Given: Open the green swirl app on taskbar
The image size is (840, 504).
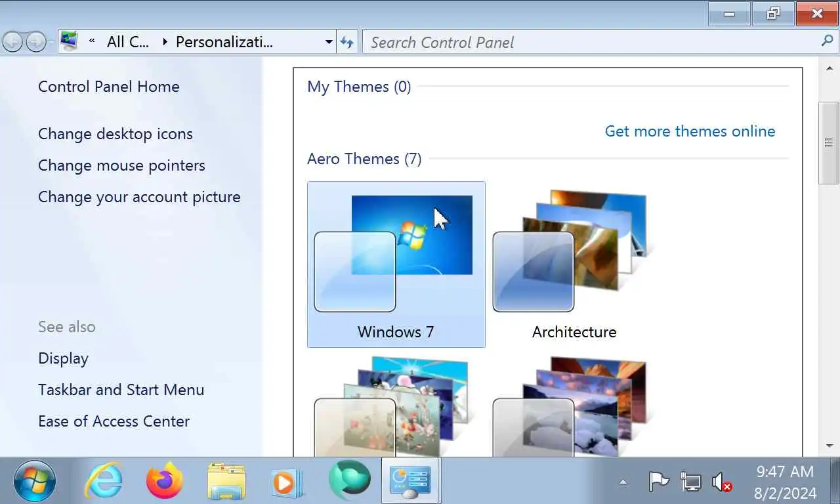Looking at the screenshot, I should click(349, 481).
